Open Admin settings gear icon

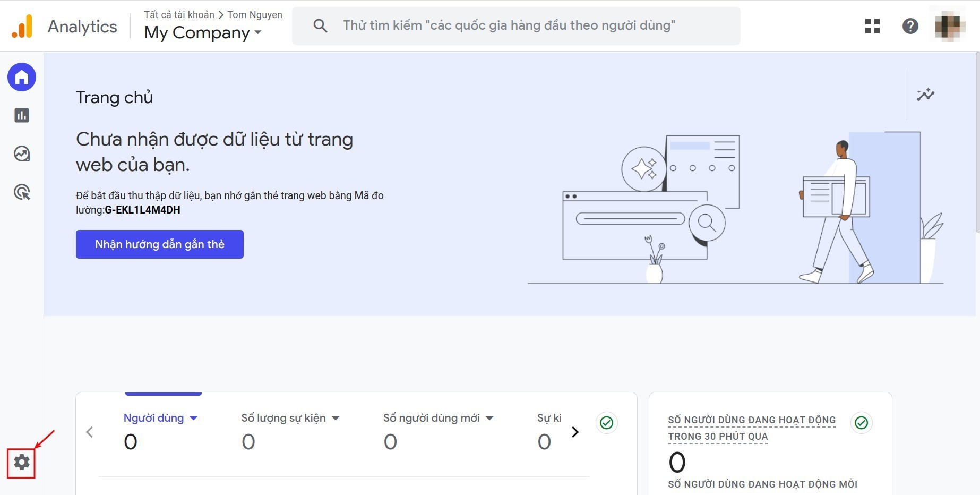(21, 463)
